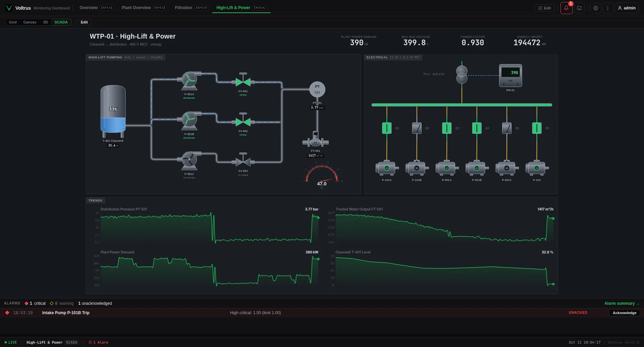Switch to the Overview tab
Image resolution: width=644 pixels, height=347 pixels.
96,8
